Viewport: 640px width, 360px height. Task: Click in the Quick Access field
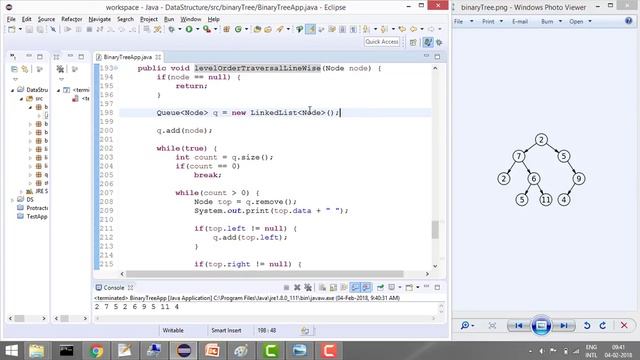pos(382,42)
